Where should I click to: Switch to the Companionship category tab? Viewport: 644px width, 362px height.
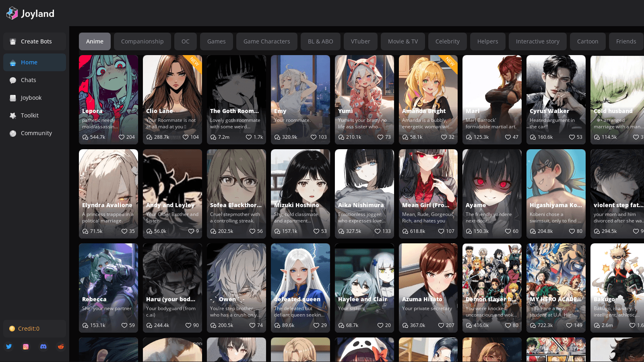point(142,41)
